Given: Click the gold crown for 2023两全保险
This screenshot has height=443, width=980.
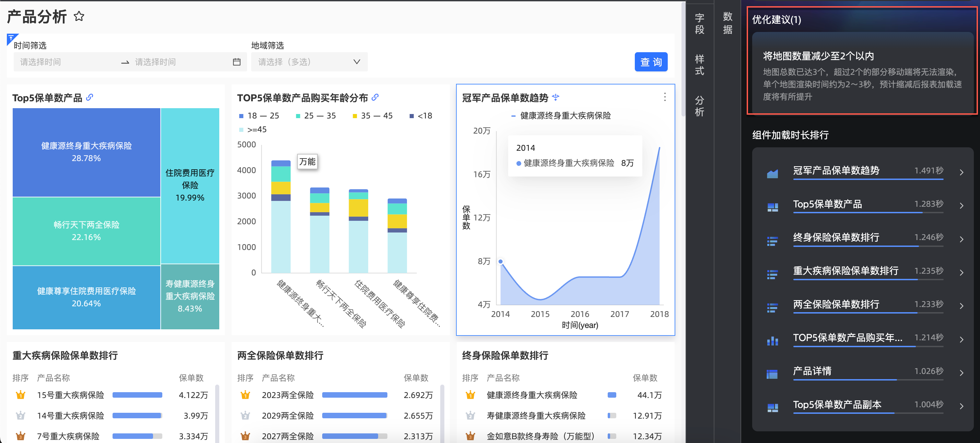Looking at the screenshot, I should tap(245, 395).
